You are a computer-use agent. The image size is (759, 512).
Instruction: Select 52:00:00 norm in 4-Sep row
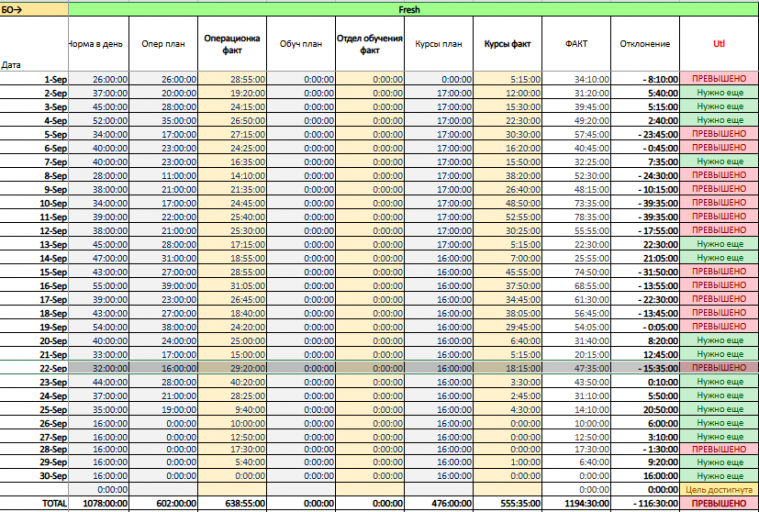coord(99,120)
